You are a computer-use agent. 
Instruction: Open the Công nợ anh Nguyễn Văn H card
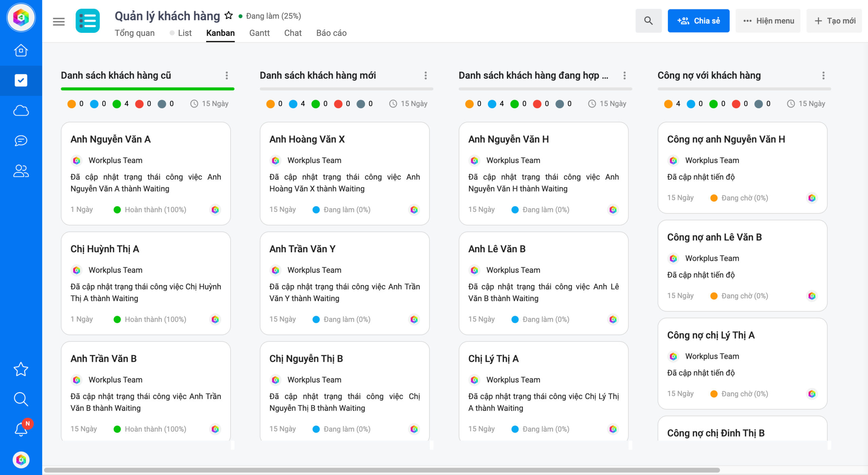coord(743,168)
